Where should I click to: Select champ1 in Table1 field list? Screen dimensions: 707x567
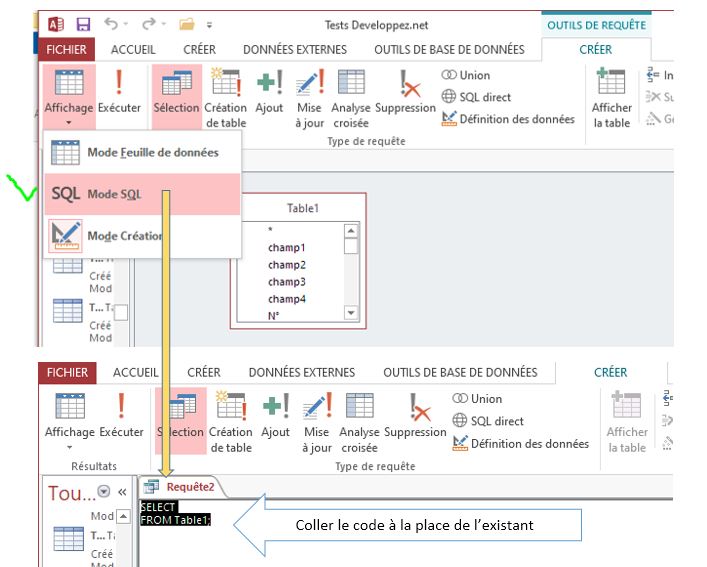click(287, 247)
